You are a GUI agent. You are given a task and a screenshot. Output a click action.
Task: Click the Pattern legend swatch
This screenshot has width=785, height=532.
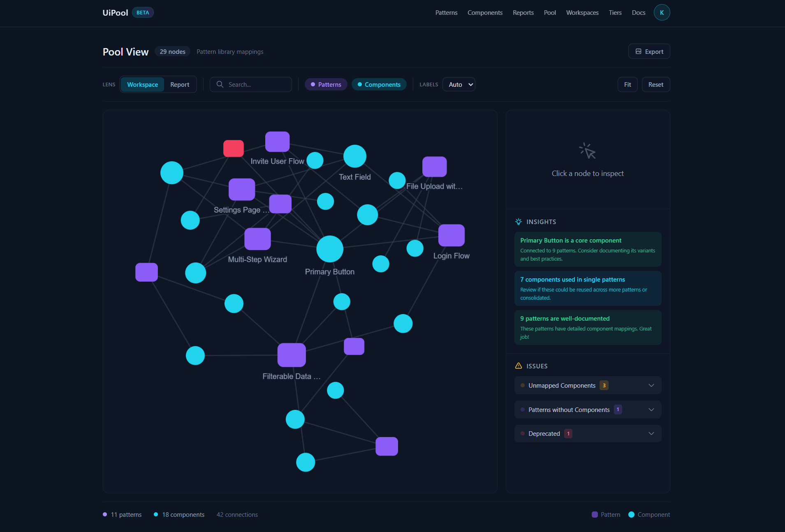(595, 515)
